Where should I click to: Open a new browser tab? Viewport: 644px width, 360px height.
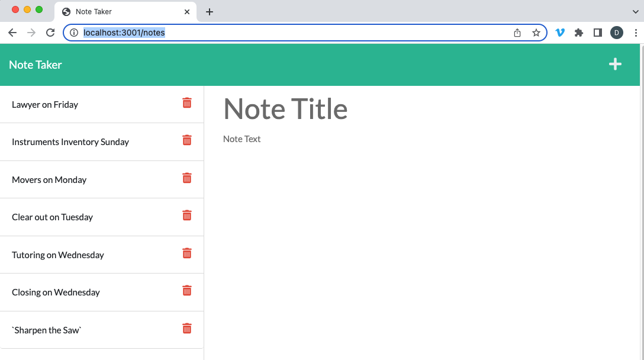coord(209,11)
